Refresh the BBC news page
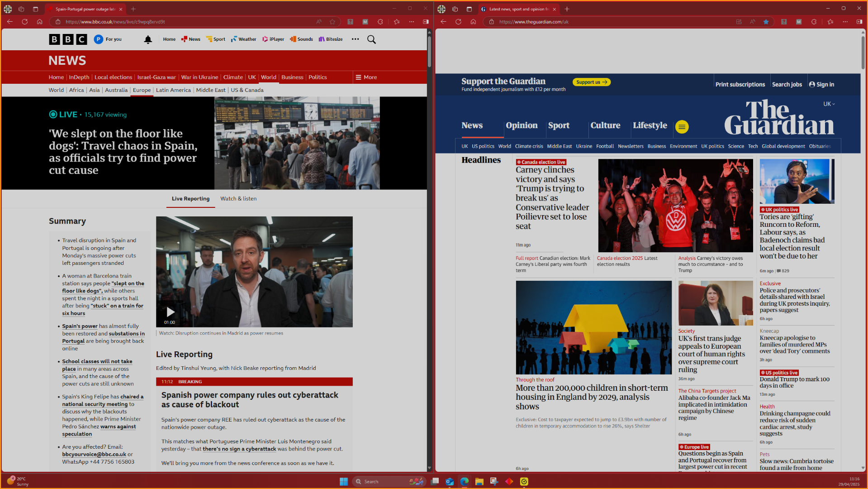The image size is (868, 489). 25,22
